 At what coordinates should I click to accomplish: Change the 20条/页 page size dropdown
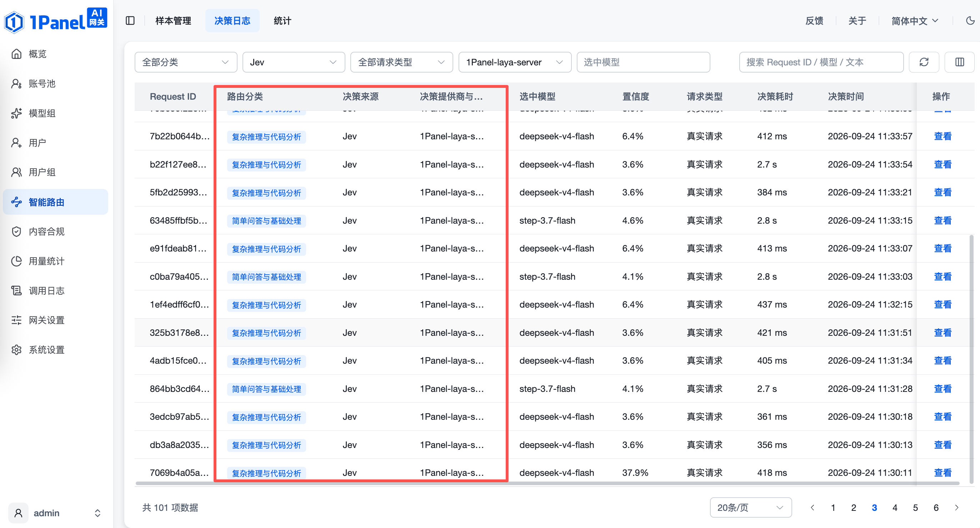751,507
